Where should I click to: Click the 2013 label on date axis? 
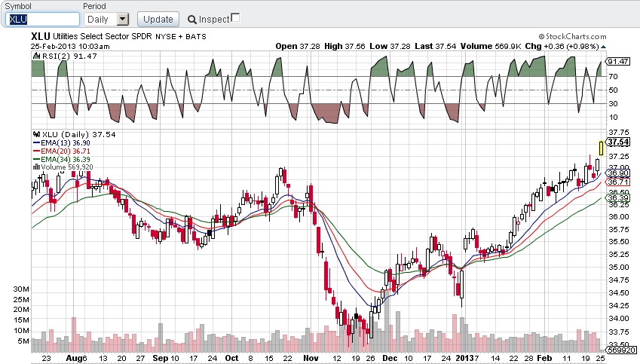464,358
